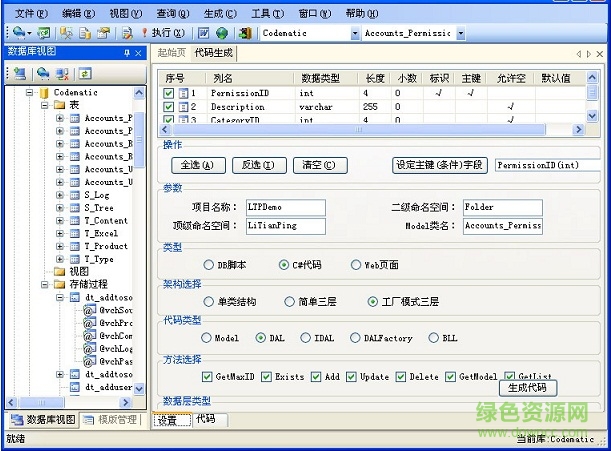Click the folder icon beside 存储过程

(59, 284)
